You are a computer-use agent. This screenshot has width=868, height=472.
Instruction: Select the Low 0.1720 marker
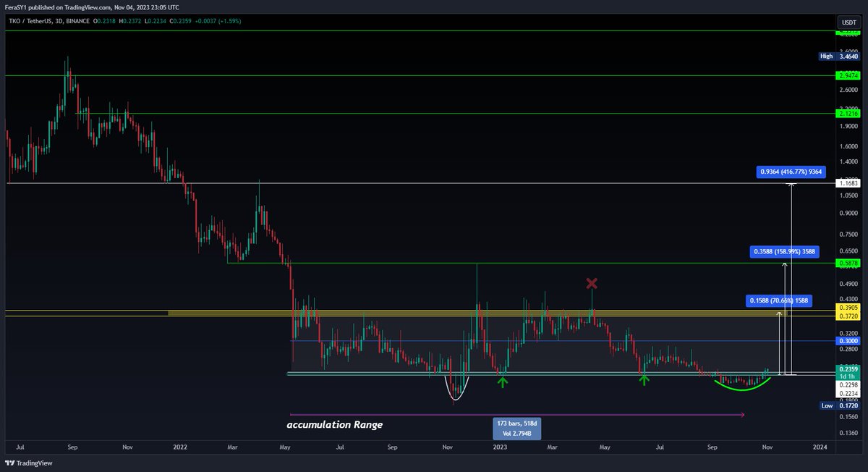click(839, 406)
